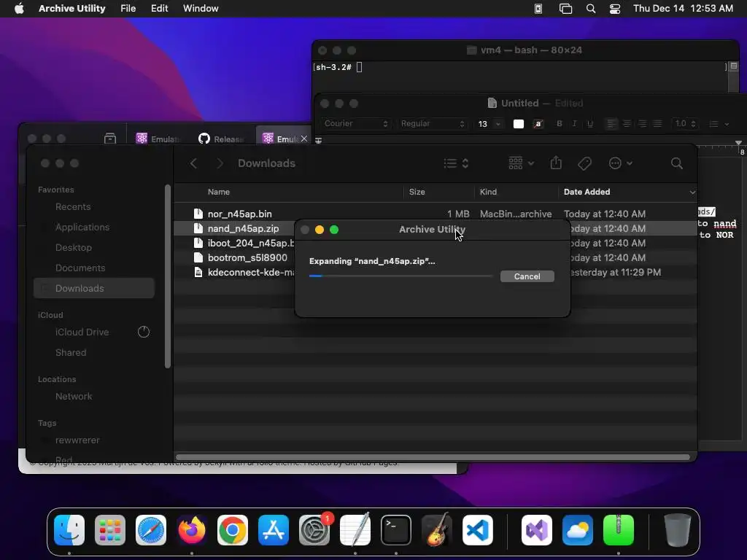747x560 pixels.
Task: Open the Finder list view switcher
Action: tap(456, 163)
